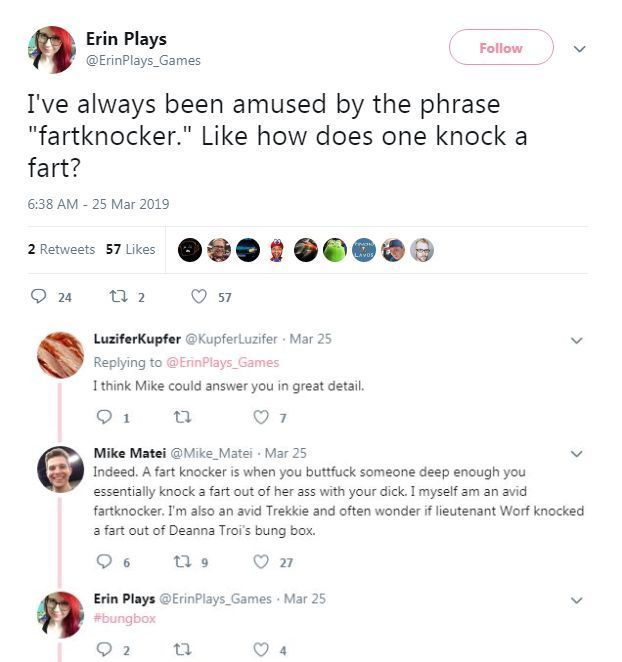Reply to LuziferKupfer's tweet
The width and height of the screenshot is (622, 662).
pyautogui.click(x=100, y=417)
